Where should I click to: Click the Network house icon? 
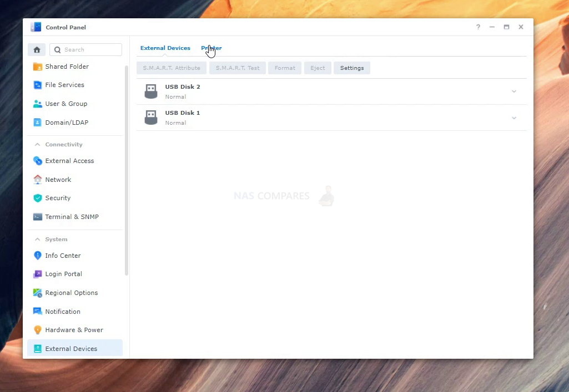point(37,179)
